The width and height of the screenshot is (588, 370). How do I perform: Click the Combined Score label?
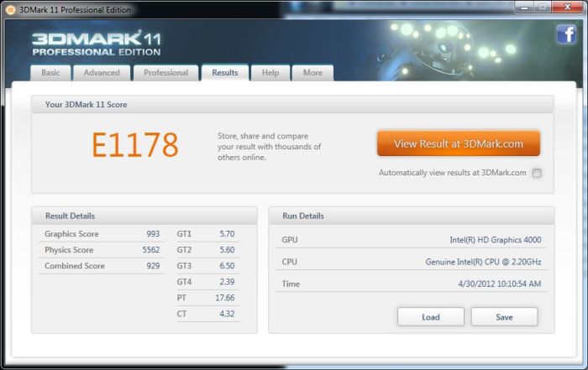click(74, 266)
